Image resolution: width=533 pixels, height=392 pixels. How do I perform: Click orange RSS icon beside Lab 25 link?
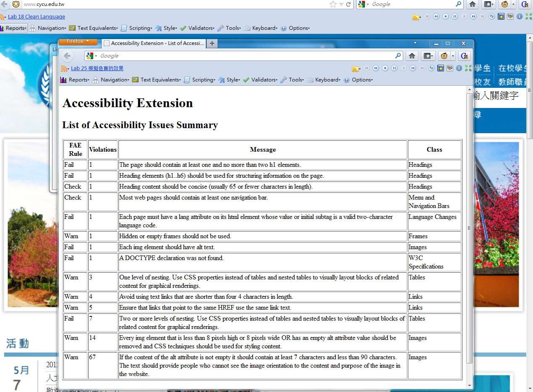(64, 68)
